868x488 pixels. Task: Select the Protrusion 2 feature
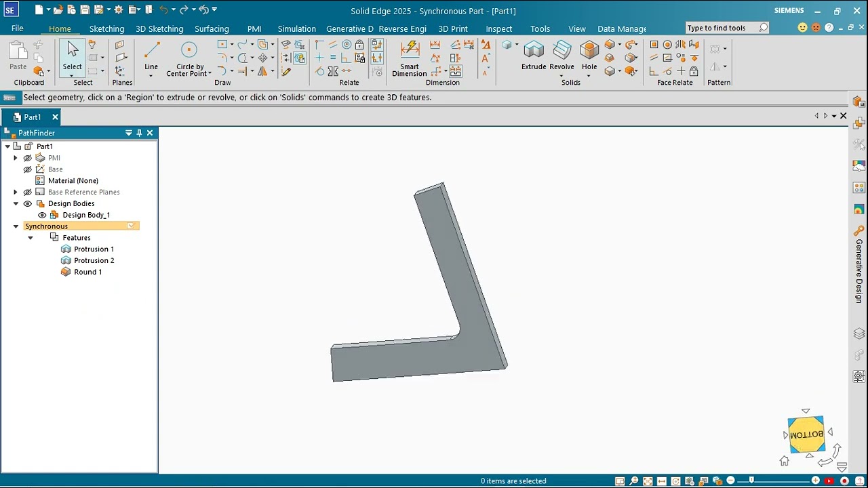[94, 261]
